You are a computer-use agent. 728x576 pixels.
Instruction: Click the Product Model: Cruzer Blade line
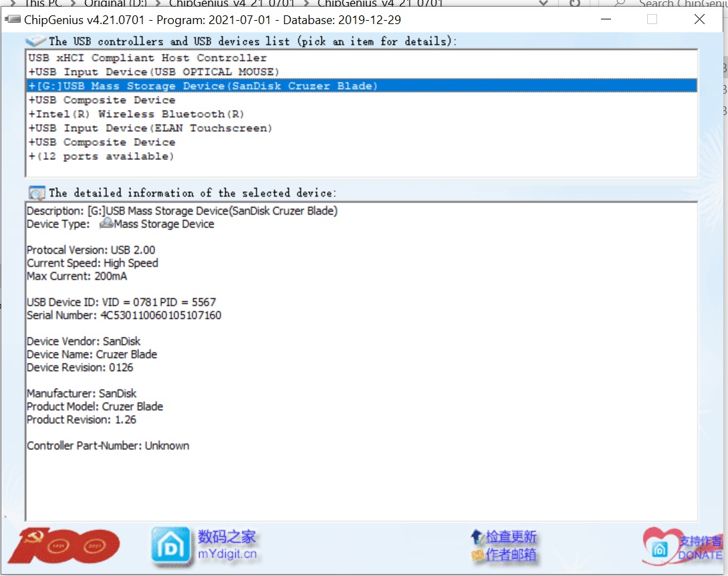[x=95, y=407]
